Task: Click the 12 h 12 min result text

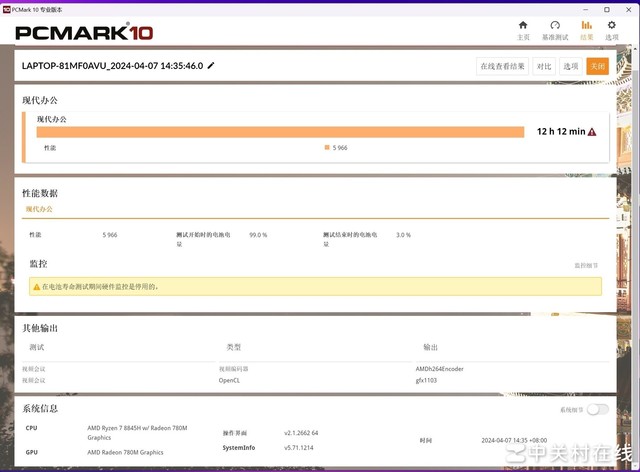Action: pyautogui.click(x=561, y=131)
